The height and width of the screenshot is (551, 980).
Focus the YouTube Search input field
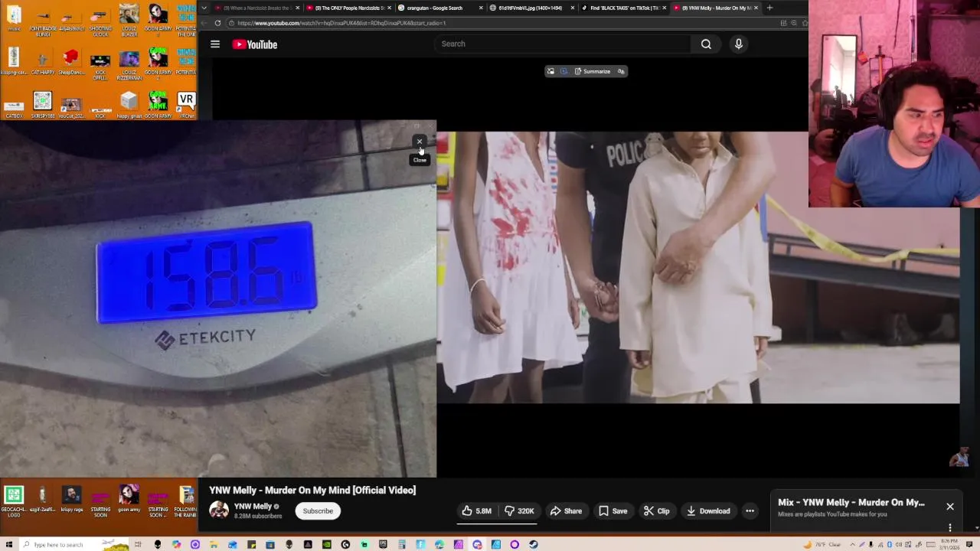(x=563, y=44)
